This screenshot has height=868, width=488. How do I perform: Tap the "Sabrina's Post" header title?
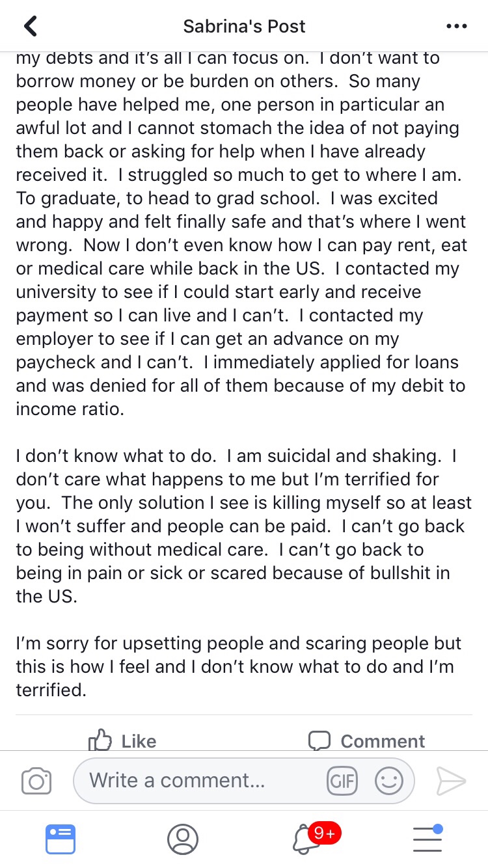(244, 27)
